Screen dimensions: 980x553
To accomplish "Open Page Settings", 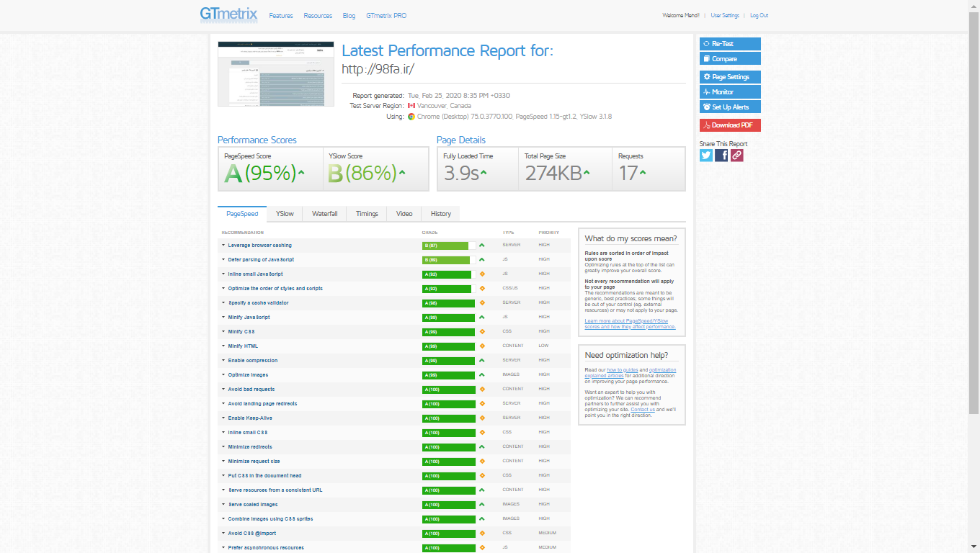I will click(730, 77).
